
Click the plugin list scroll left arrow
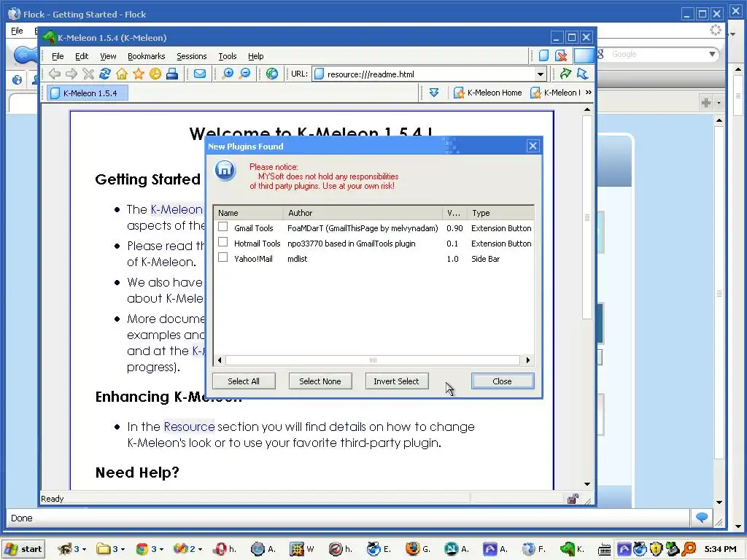point(219,360)
